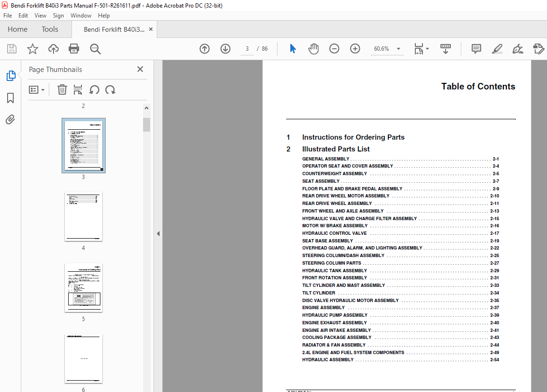Rotate page counterclockwise
Image resolution: width=547 pixels, height=392 pixels.
[94, 89]
